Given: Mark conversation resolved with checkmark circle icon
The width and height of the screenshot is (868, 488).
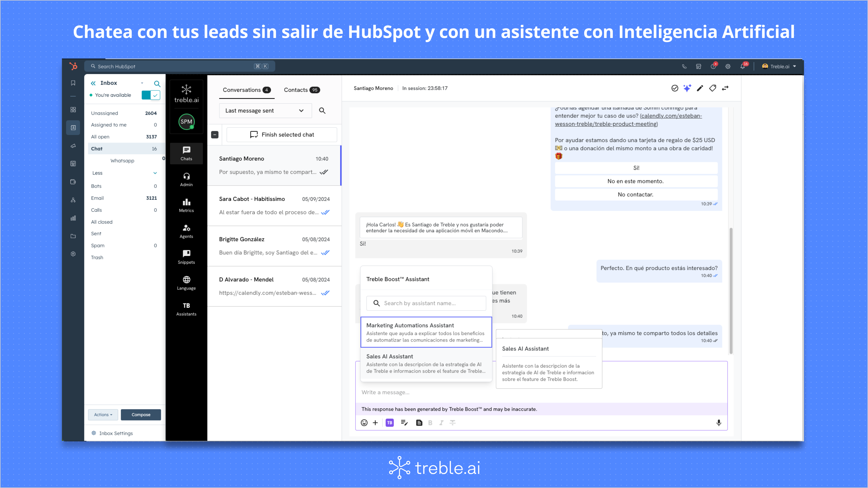Looking at the screenshot, I should 675,88.
